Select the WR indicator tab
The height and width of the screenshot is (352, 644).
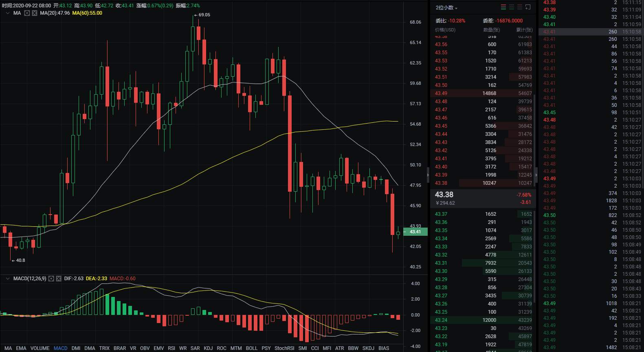pos(183,348)
